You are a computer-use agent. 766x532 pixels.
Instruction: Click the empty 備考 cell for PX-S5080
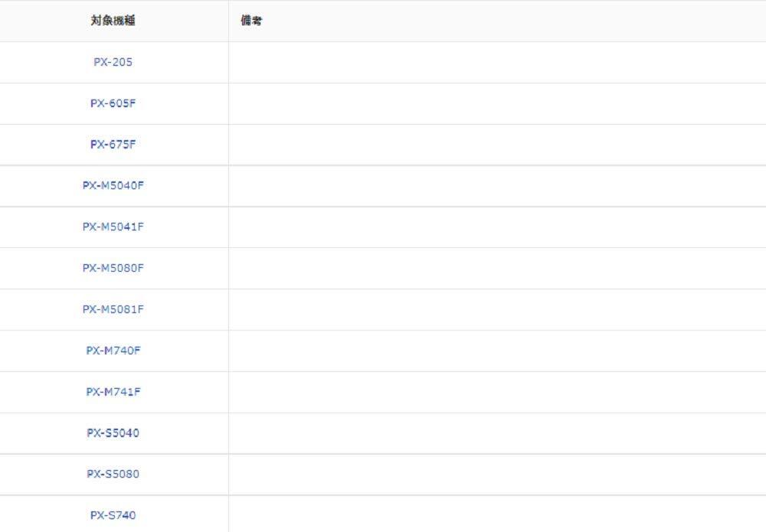(x=496, y=474)
